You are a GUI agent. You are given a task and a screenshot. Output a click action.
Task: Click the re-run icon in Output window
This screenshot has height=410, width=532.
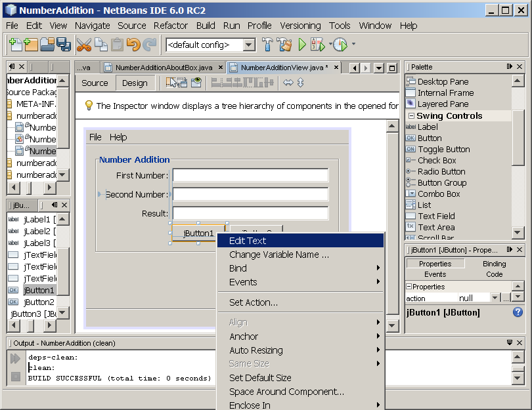click(15, 358)
